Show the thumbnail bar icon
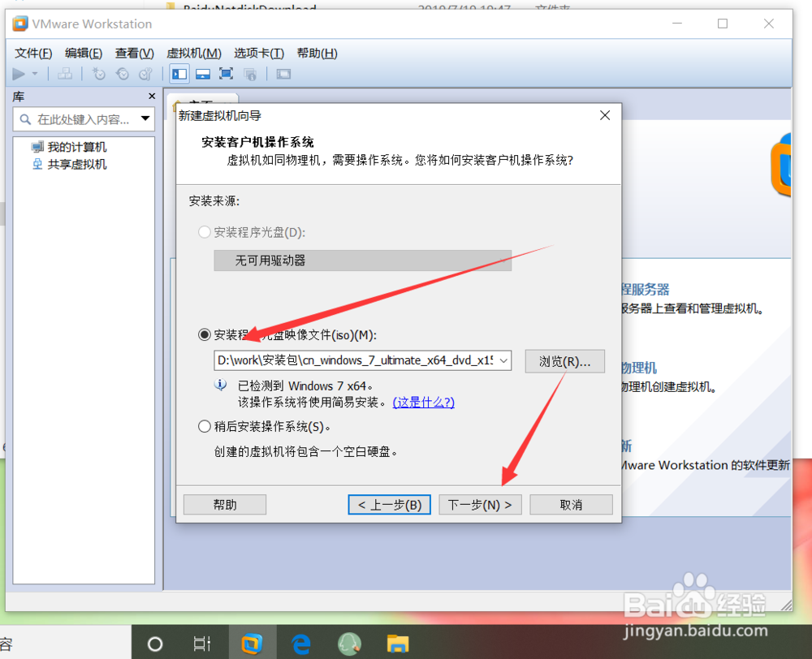Viewport: 812px width, 659px height. (202, 74)
